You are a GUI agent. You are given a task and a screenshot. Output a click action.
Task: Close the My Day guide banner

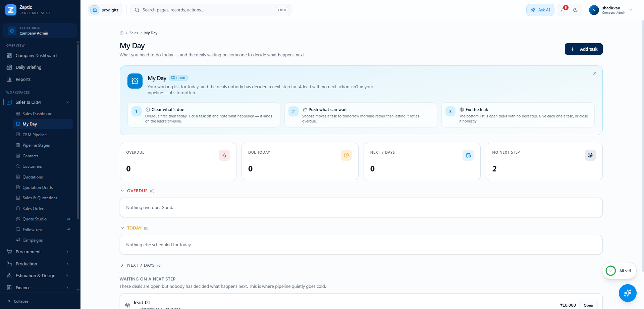[x=595, y=73]
